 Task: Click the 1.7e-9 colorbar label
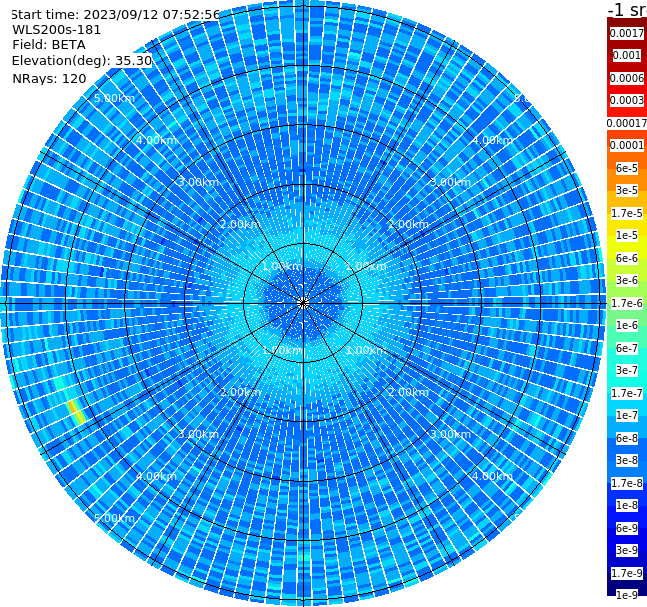[x=627, y=573]
